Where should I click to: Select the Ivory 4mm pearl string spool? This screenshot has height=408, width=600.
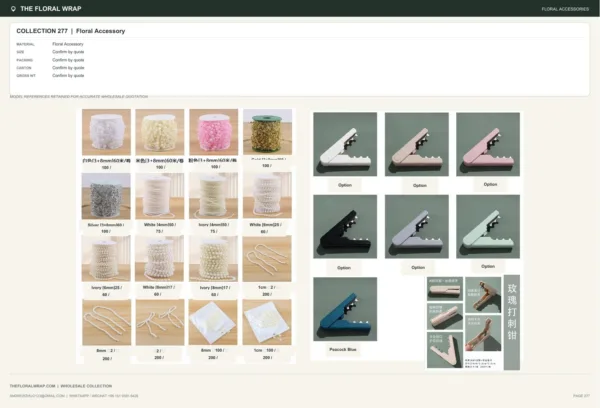coord(214,196)
